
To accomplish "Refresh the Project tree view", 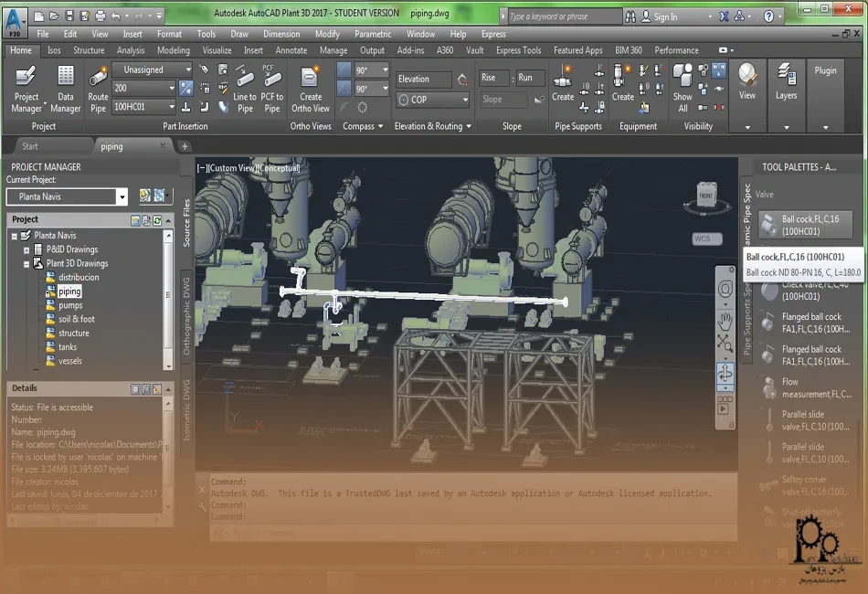I will click(x=157, y=220).
